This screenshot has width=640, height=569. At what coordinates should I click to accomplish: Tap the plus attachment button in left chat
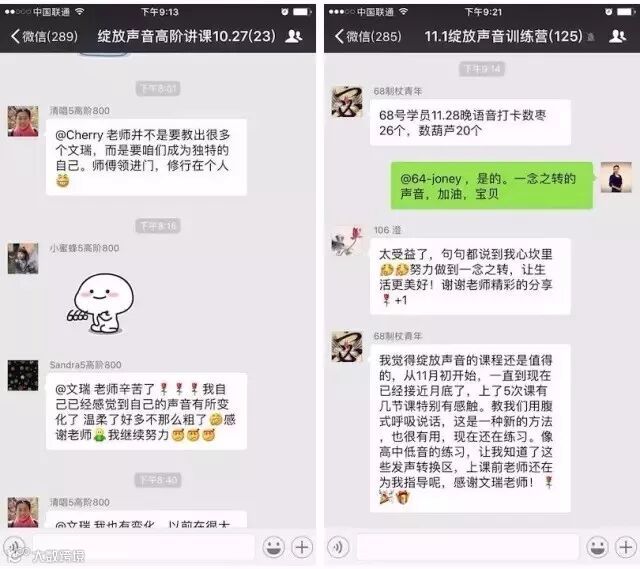[x=302, y=547]
